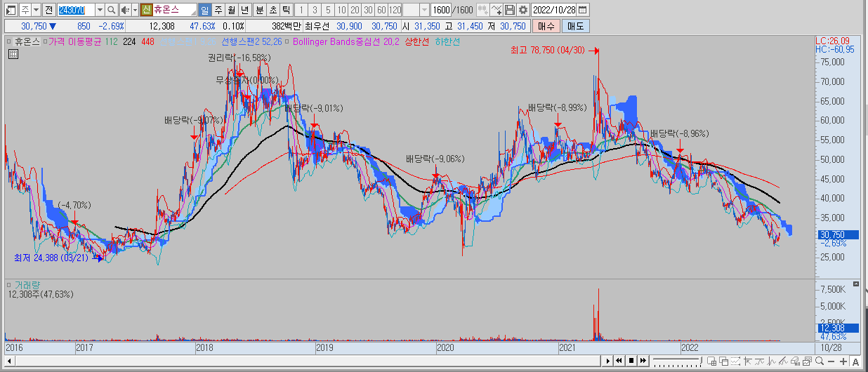Click the wave line chart type icon
This screenshot has height=372, width=868.
771,361
